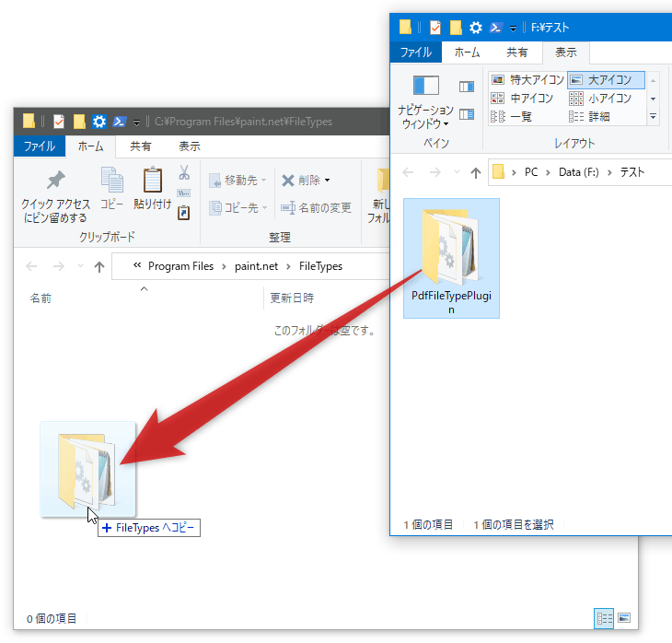Viewport: 672px width, 643px height.
Task: Click the Cut scissors icon
Action: [x=184, y=172]
